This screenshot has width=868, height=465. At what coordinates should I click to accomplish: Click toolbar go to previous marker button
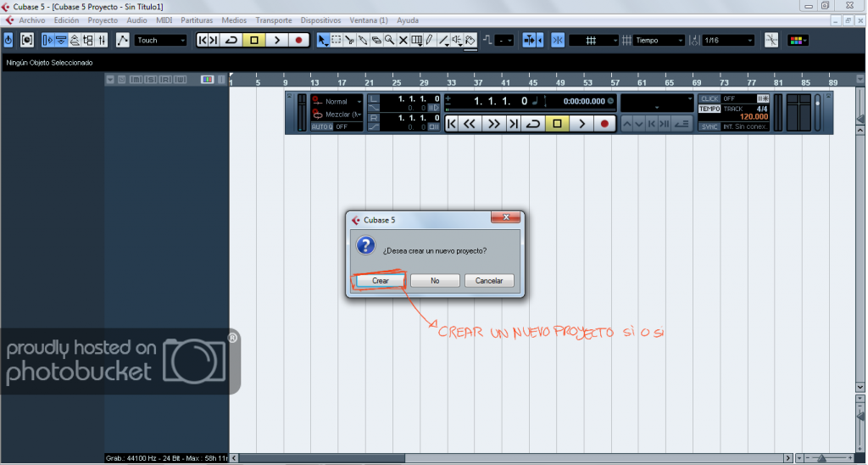(203, 40)
